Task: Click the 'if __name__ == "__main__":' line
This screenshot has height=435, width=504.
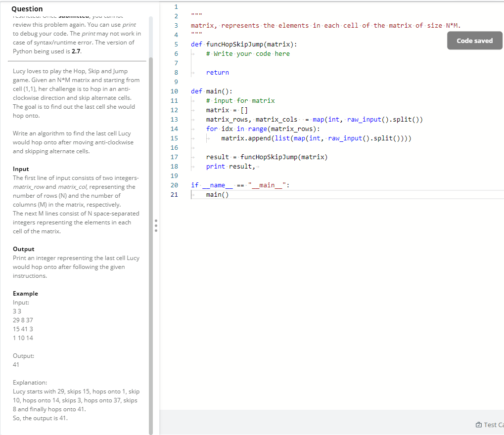Action: 240,185
